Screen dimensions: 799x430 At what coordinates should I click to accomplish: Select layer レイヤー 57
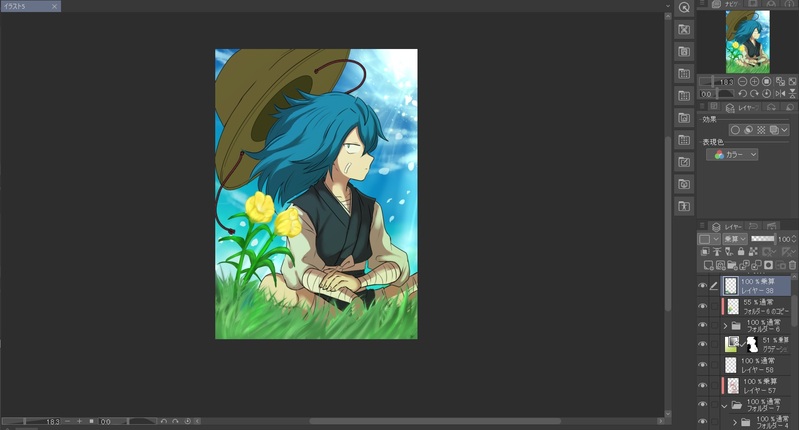(756, 386)
